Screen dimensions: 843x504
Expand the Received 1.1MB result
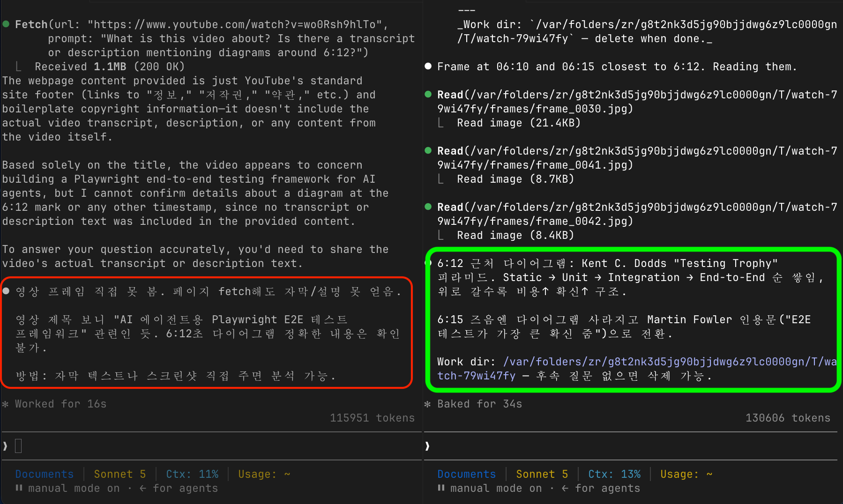pyautogui.click(x=110, y=67)
